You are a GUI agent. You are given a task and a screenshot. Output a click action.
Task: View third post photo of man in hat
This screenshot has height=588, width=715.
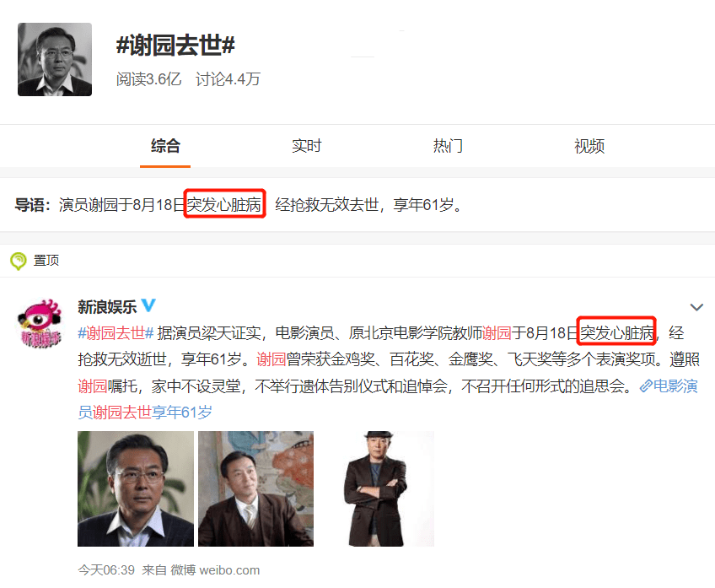[x=376, y=488]
